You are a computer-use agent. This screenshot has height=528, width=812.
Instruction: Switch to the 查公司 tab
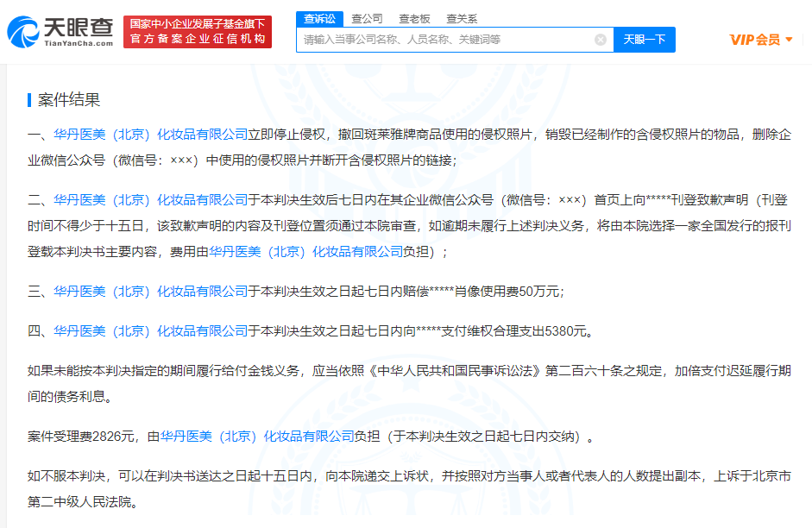(x=367, y=19)
